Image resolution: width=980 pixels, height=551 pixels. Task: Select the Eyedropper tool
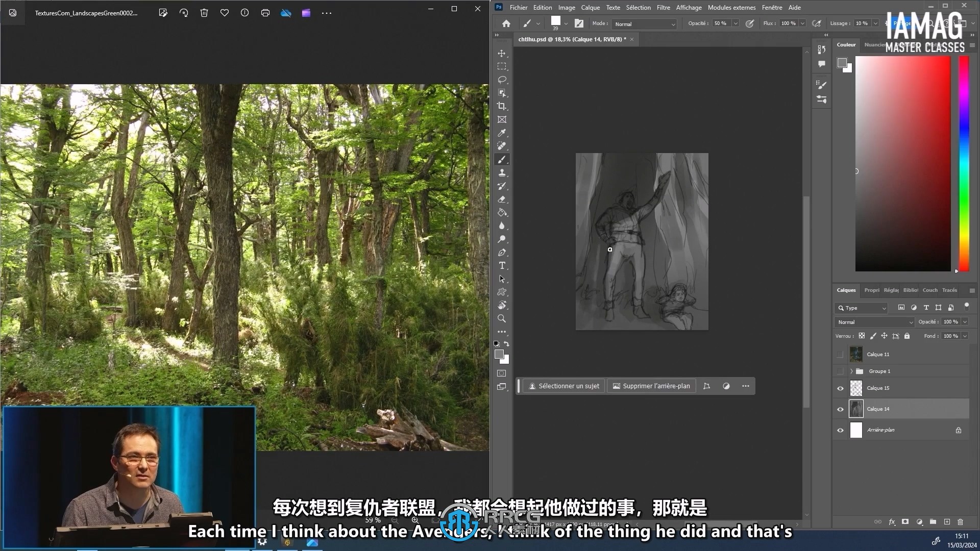pos(502,133)
